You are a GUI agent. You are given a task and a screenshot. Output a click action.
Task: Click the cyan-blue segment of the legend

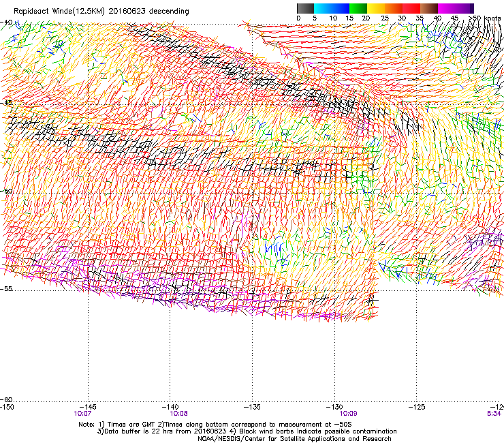tap(332, 8)
